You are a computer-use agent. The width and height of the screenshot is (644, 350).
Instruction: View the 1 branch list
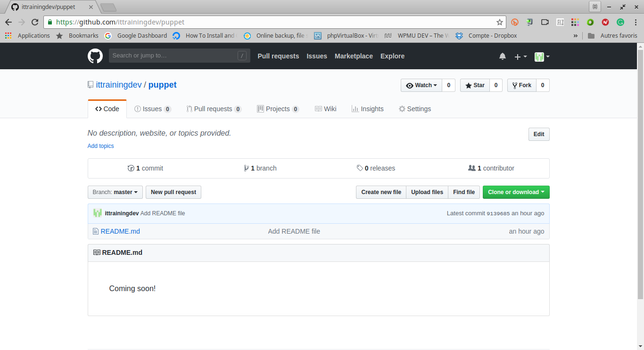tap(260, 168)
